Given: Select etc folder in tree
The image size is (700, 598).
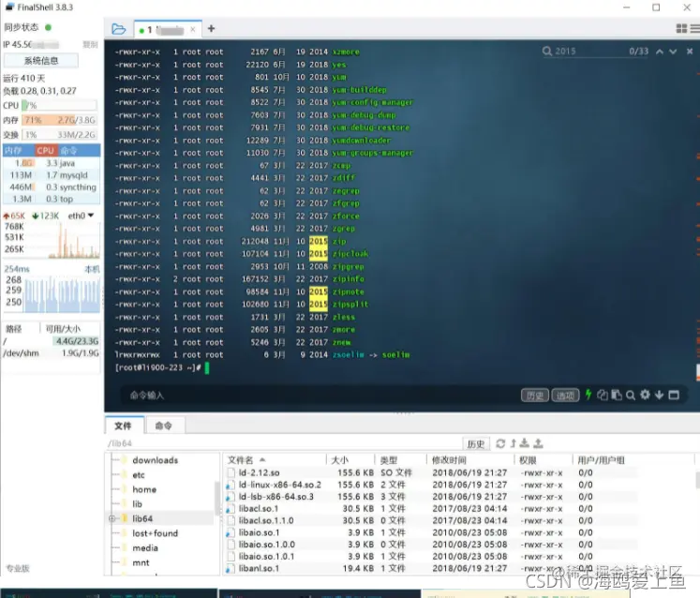Looking at the screenshot, I should (139, 474).
